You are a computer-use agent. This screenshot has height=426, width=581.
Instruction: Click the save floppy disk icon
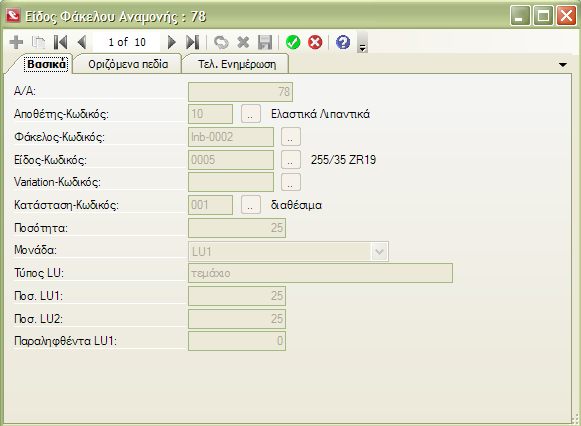(x=265, y=42)
